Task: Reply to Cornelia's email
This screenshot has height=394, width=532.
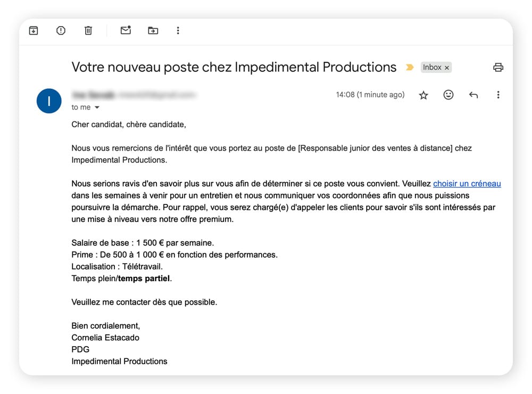Action: (473, 95)
